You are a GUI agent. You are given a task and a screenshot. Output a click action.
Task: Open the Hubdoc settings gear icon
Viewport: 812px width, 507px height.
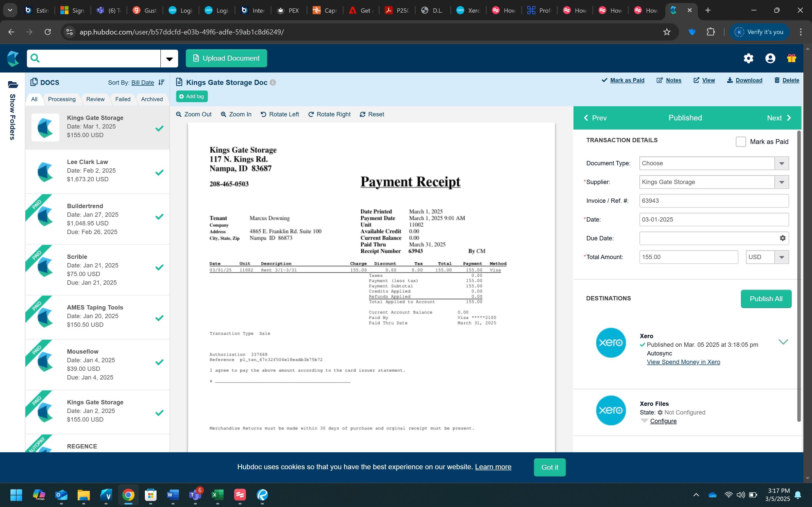pos(748,58)
